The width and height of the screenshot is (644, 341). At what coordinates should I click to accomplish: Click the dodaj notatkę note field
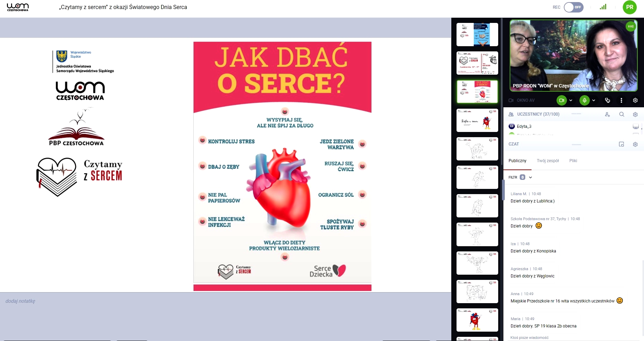20,301
